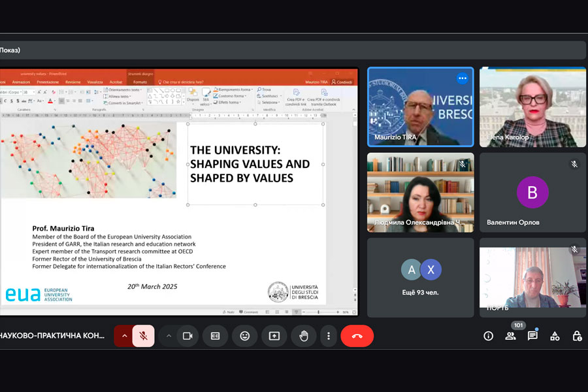The image size is (588, 392).
Task: Open the meeting details info icon
Action: (x=488, y=336)
